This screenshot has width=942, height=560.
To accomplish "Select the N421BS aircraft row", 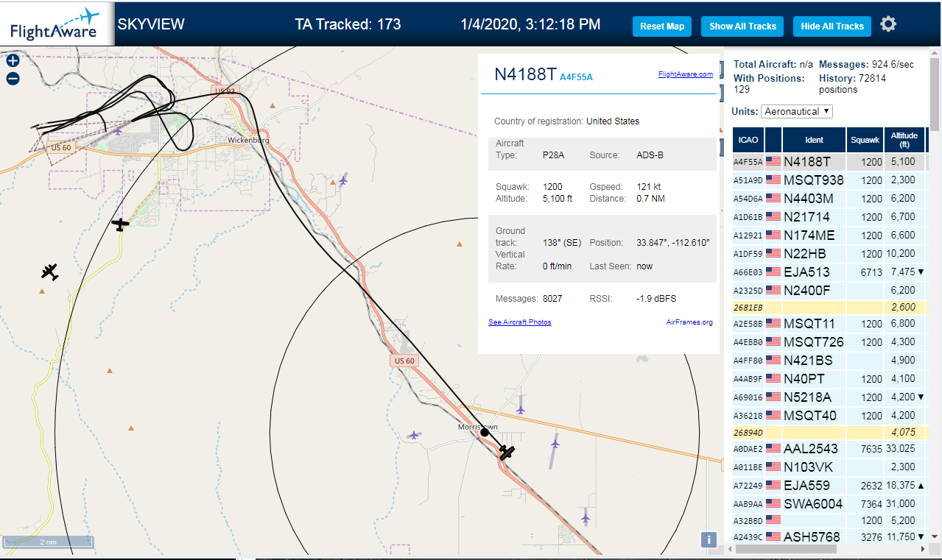I will coord(829,361).
